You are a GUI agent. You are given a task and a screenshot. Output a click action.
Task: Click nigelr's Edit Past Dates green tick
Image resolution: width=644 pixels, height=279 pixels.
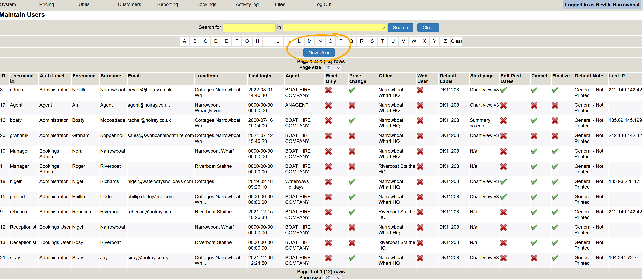point(503,182)
